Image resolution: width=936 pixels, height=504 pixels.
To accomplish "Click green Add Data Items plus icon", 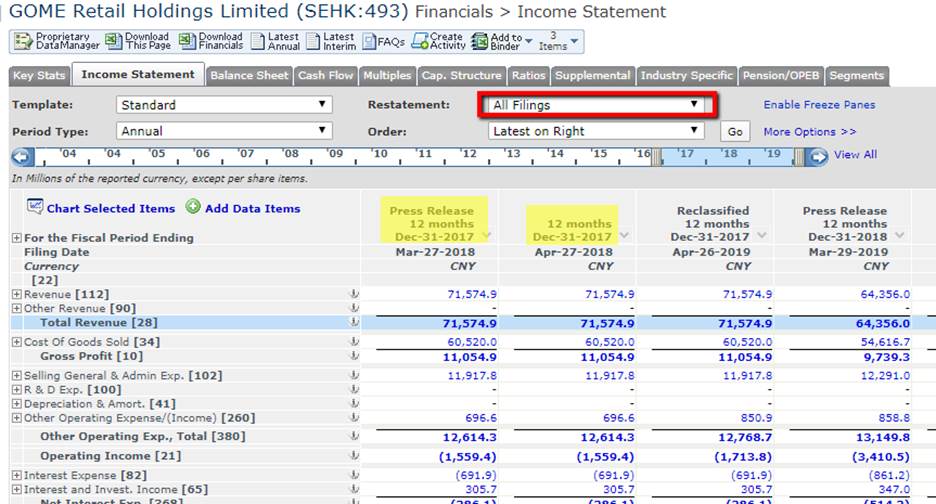I will tap(193, 207).
